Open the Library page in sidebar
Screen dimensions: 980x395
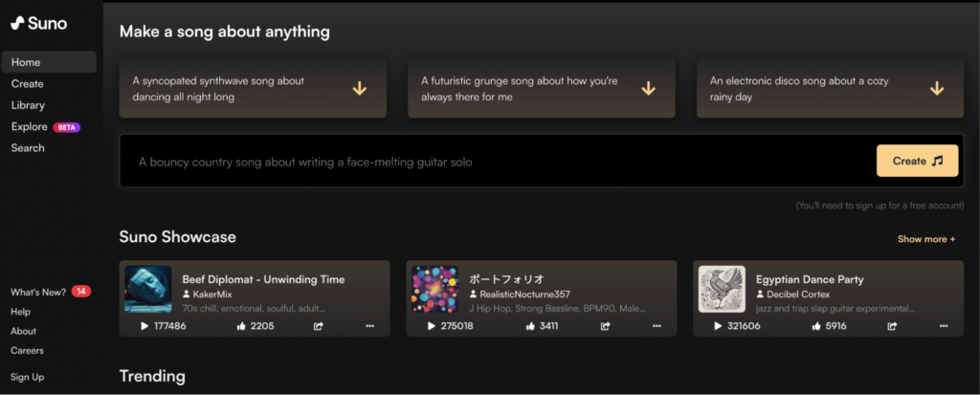coord(28,105)
